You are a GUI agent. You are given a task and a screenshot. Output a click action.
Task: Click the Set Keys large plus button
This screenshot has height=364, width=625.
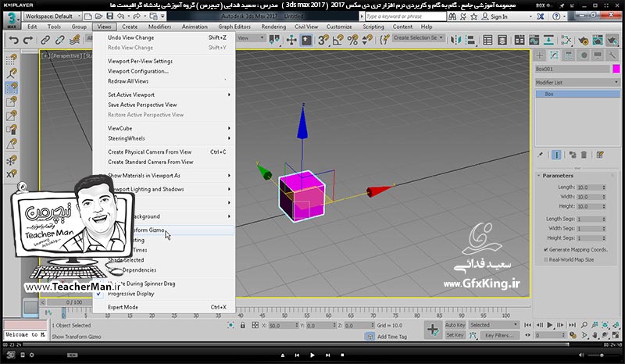tap(433, 330)
